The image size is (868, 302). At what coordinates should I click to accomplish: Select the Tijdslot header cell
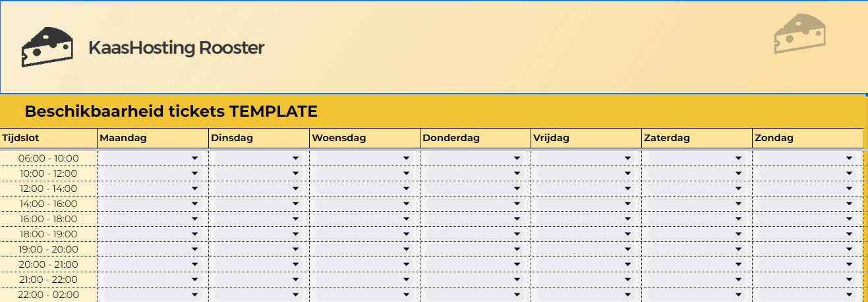[48, 138]
